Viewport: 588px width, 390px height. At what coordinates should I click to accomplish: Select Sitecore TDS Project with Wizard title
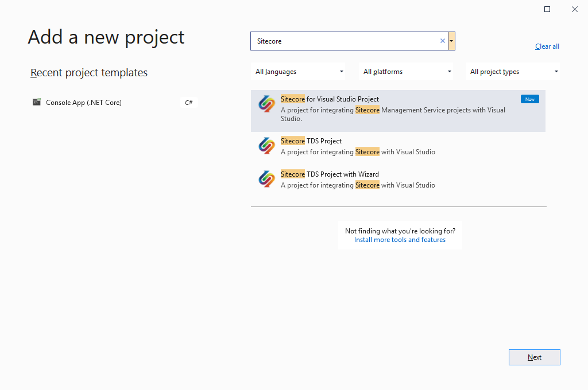pos(330,174)
